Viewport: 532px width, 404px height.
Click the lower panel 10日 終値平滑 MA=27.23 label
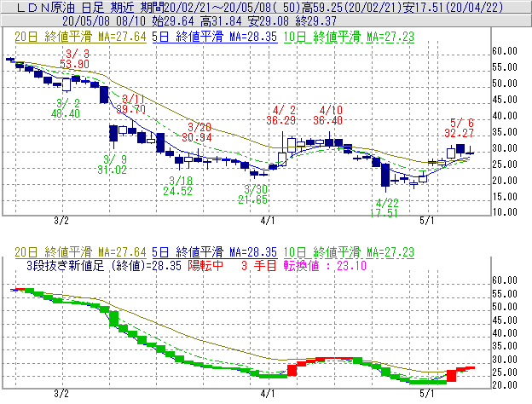point(349,252)
